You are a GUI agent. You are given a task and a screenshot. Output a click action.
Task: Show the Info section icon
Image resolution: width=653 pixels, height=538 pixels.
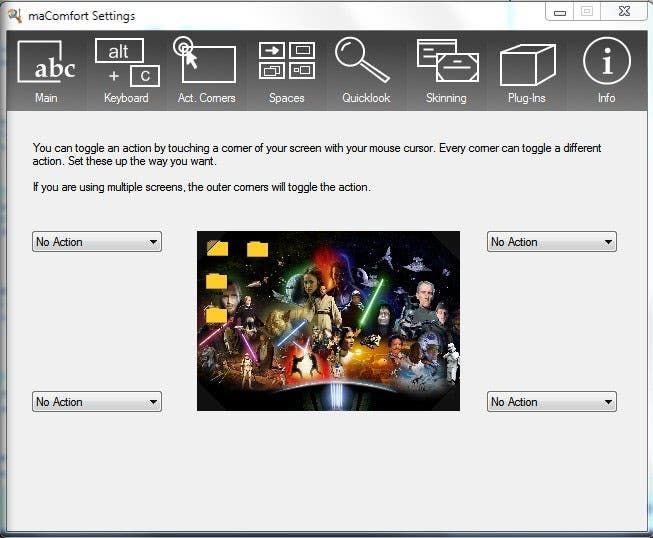tap(606, 70)
